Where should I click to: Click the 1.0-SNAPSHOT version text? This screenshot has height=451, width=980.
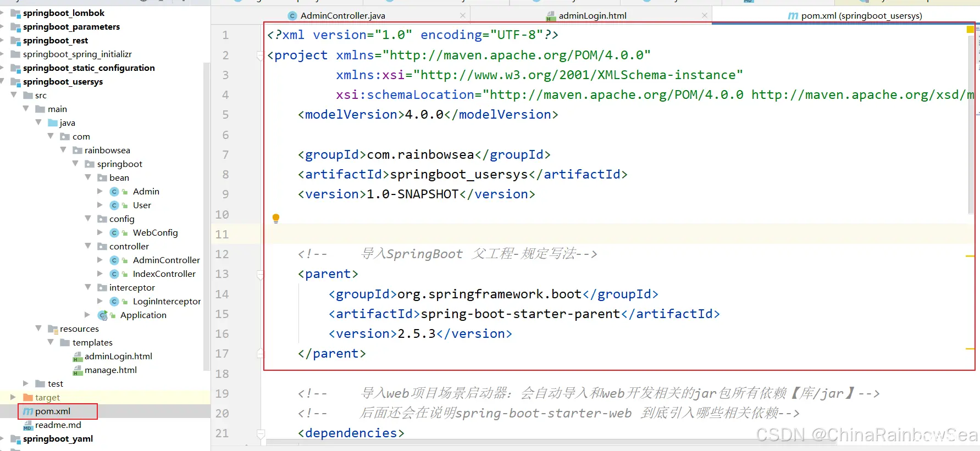tap(412, 194)
